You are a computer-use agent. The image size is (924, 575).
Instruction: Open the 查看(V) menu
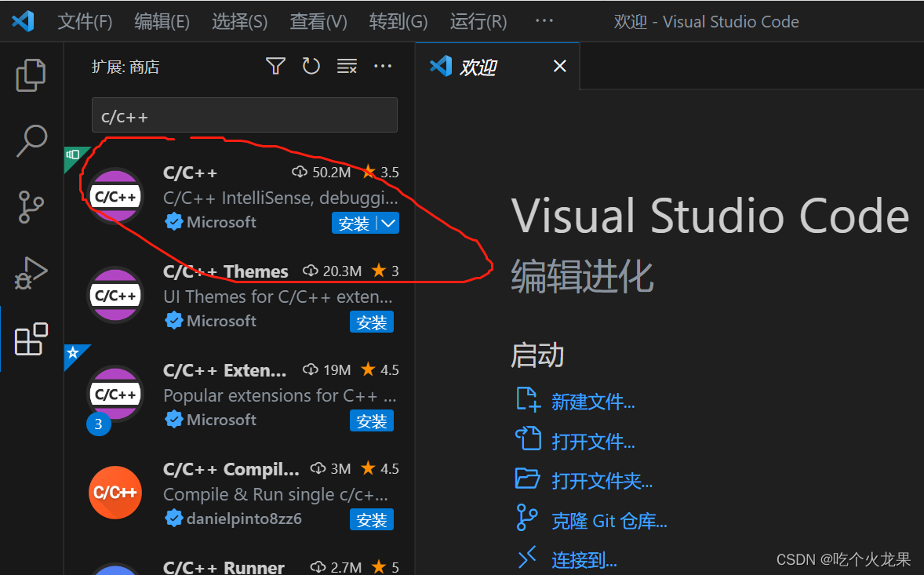318,22
